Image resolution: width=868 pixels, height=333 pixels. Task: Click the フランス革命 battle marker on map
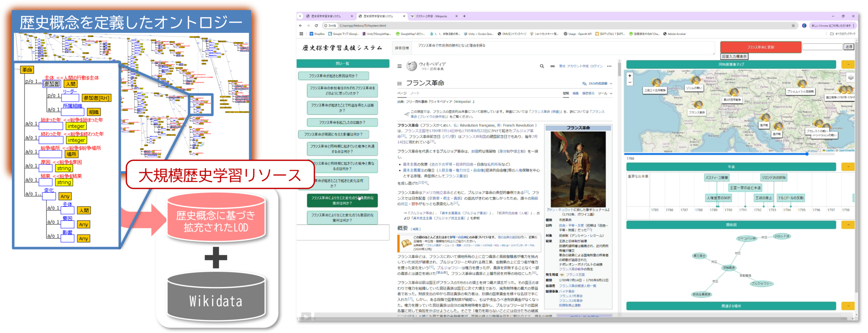coord(698,105)
